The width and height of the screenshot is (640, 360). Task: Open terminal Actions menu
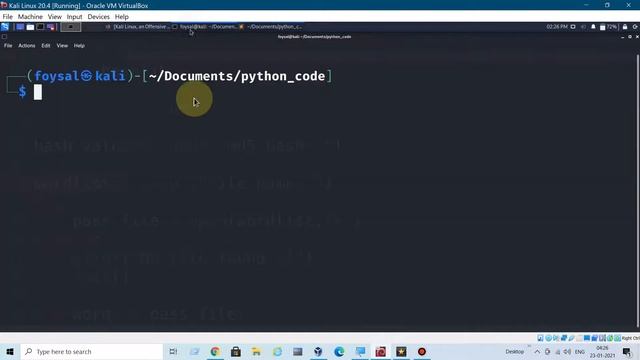[27, 46]
